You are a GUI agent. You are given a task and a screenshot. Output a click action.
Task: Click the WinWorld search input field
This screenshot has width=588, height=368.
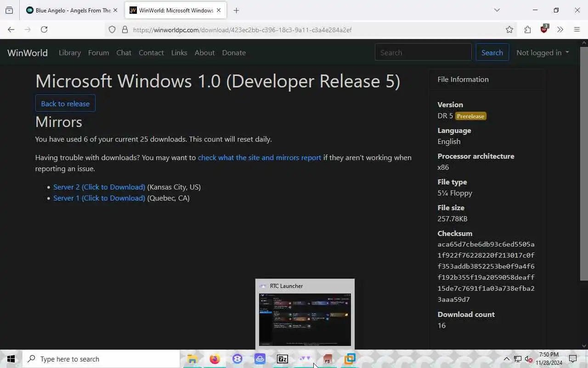[423, 52]
